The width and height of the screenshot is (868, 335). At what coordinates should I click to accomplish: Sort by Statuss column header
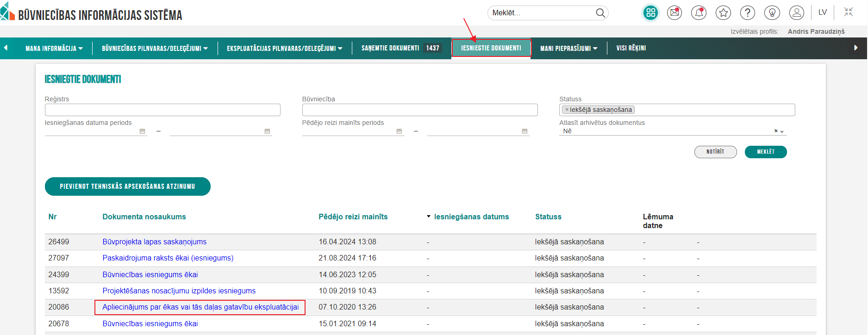coord(548,217)
